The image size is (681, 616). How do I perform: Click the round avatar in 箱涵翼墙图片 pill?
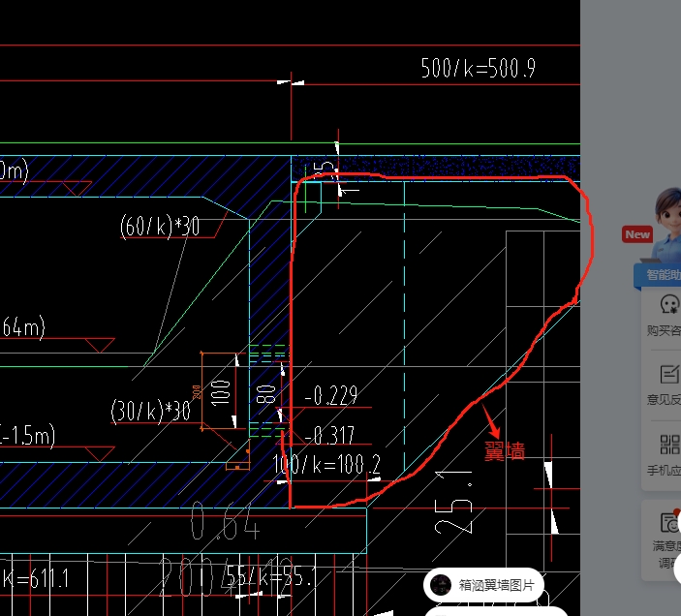441,585
